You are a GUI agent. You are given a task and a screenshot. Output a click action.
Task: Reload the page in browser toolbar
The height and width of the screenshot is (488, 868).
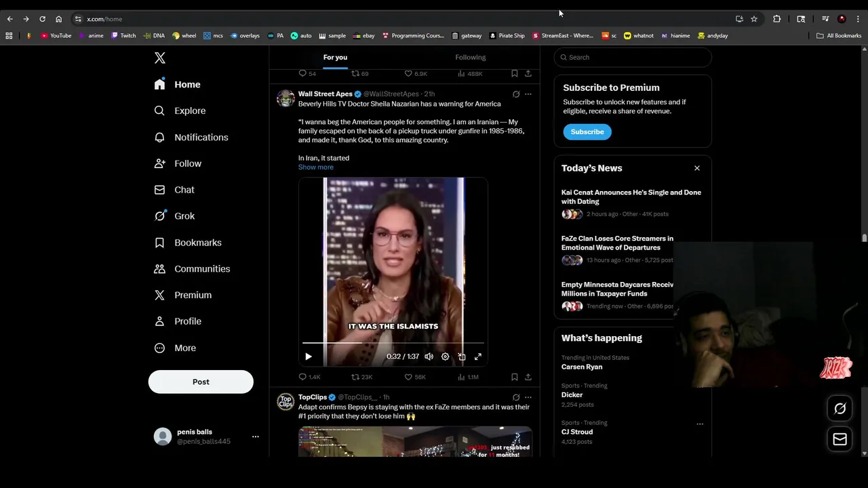42,19
